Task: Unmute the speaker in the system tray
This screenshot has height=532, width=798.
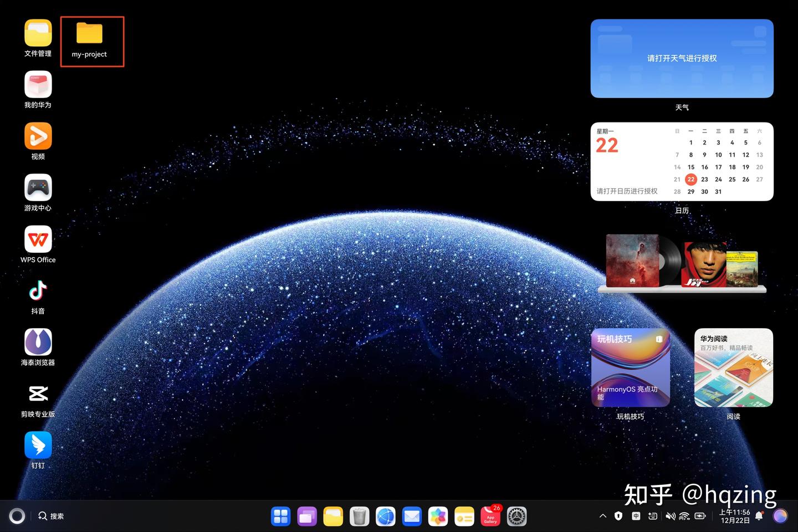Action: pos(670,516)
